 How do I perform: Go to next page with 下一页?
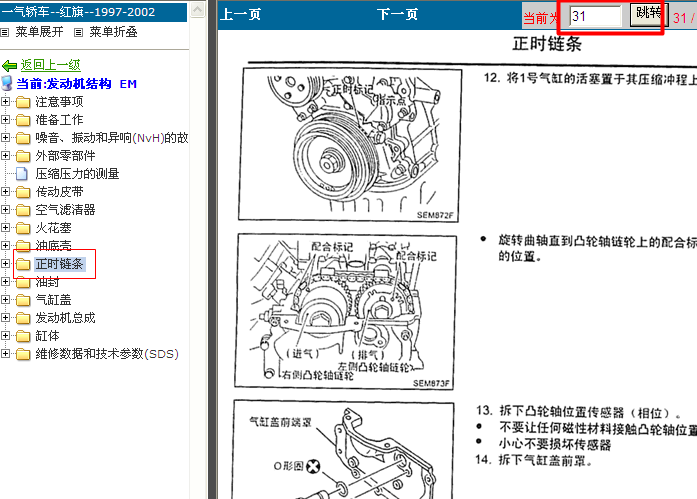(397, 14)
